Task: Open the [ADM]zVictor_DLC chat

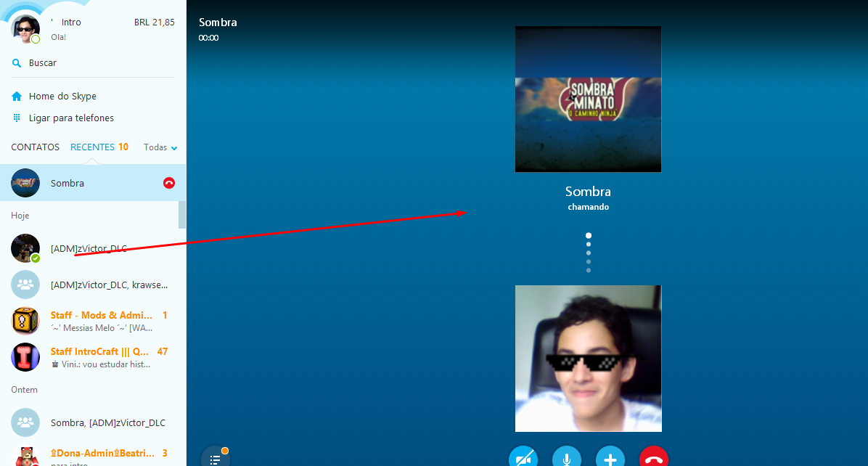Action: click(x=93, y=248)
